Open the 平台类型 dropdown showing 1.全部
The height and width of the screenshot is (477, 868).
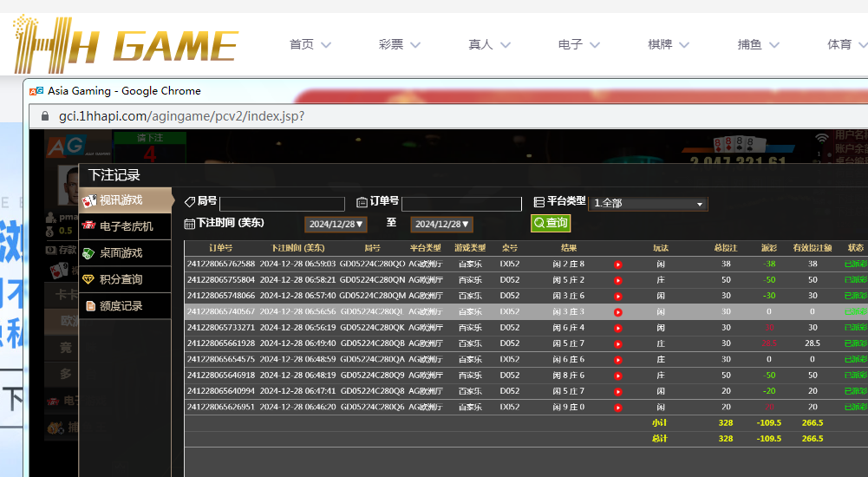(x=648, y=203)
